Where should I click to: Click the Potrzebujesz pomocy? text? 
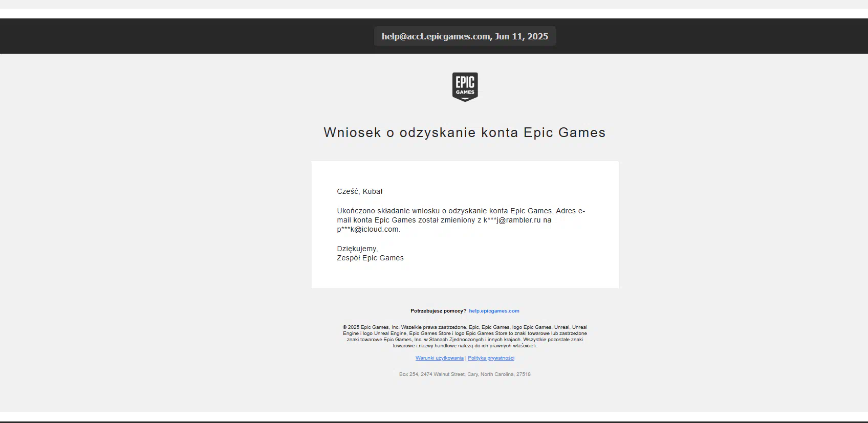438,311
